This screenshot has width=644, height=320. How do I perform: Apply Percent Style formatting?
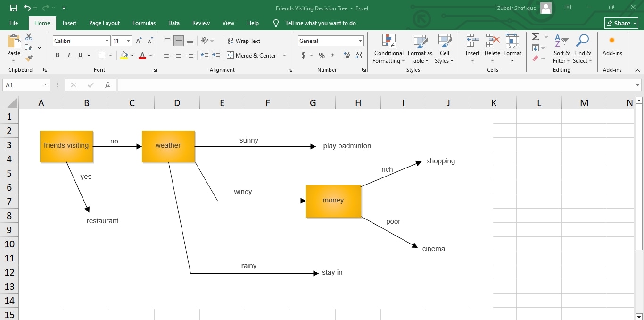coord(322,56)
